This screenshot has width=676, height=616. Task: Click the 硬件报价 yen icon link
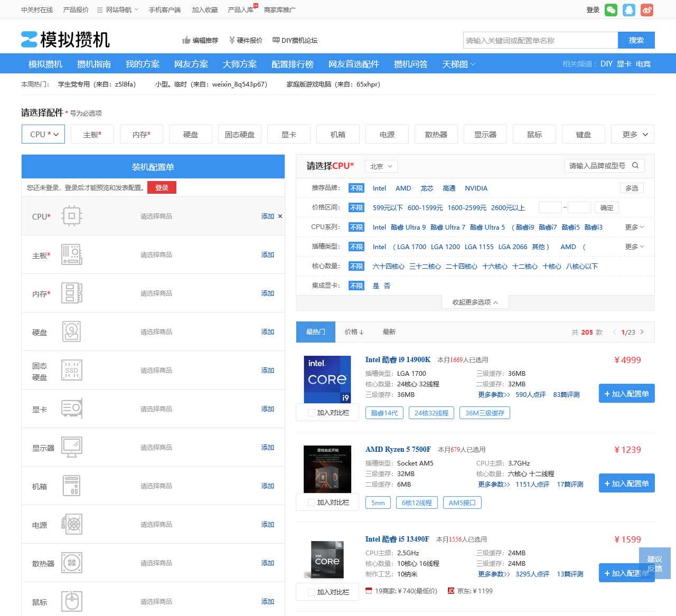pyautogui.click(x=231, y=40)
